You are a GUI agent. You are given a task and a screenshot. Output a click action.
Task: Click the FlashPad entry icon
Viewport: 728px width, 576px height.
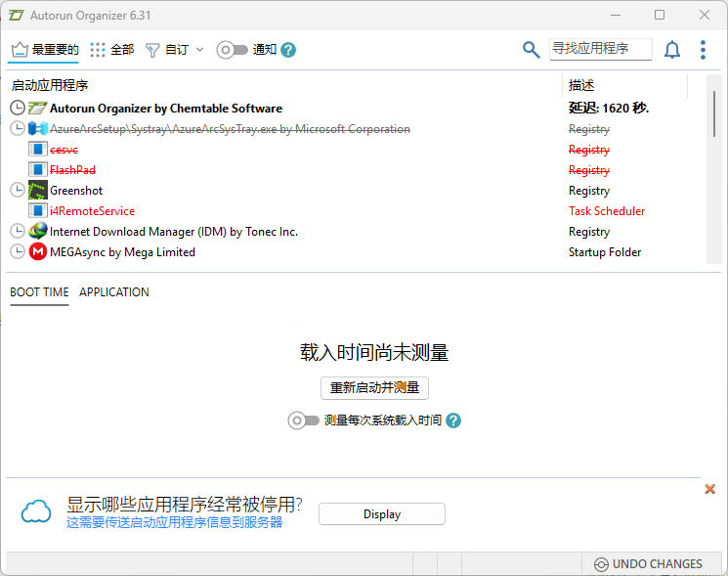(x=37, y=169)
